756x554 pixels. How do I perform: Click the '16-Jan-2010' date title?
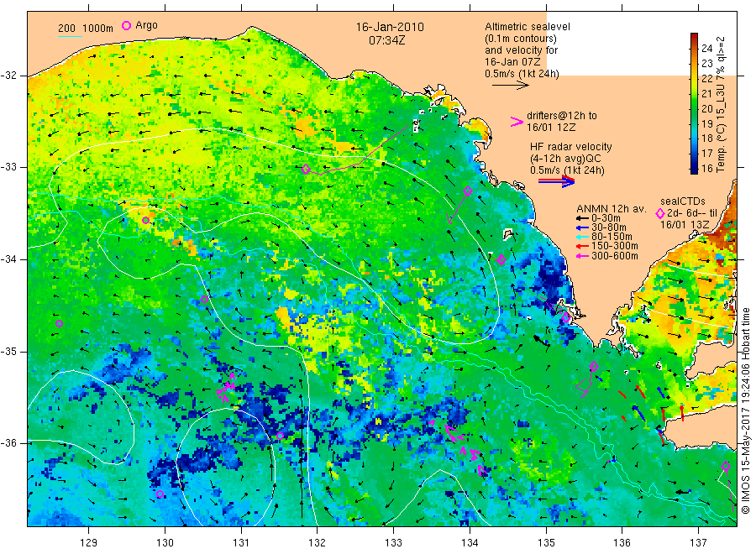point(390,27)
